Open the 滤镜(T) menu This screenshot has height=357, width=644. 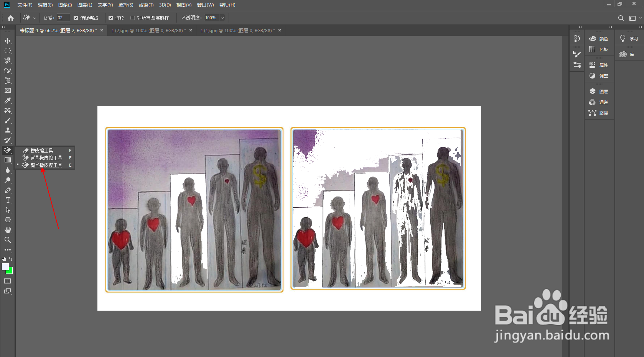146,5
